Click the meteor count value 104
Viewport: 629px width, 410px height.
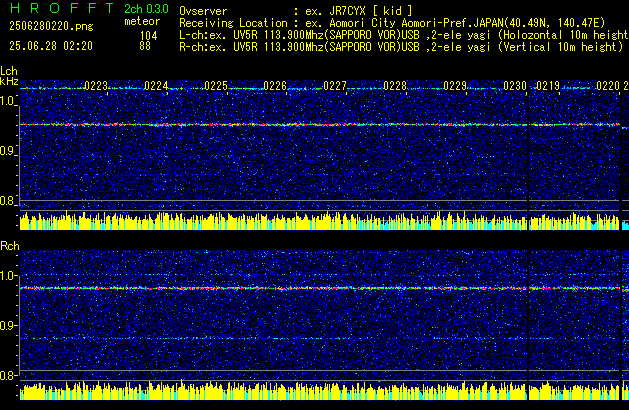[148, 36]
